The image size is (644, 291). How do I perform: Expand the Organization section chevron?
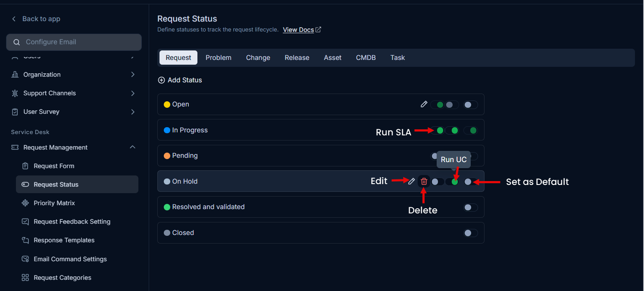[x=133, y=75]
